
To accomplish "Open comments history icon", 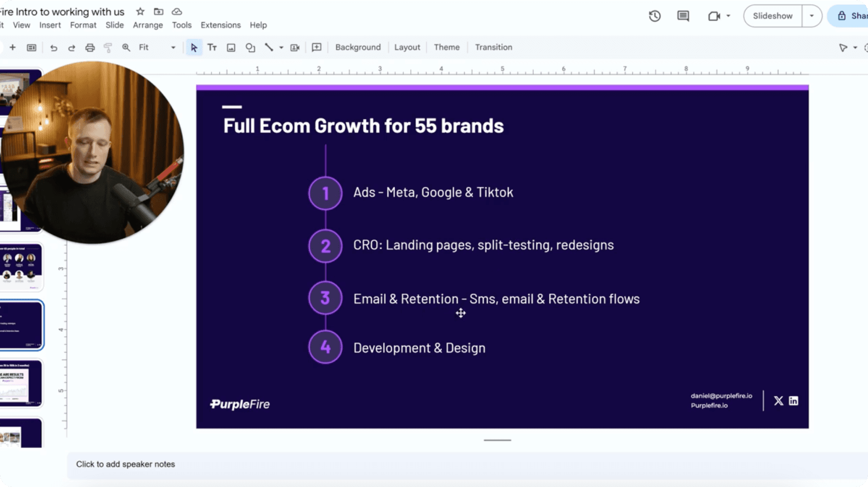I will (x=683, y=16).
